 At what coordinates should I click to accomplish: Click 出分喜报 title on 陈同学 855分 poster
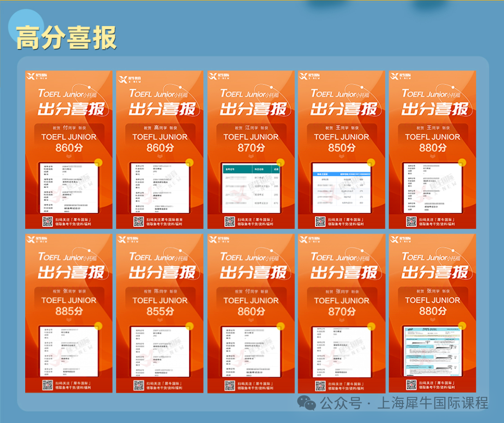click(162, 272)
